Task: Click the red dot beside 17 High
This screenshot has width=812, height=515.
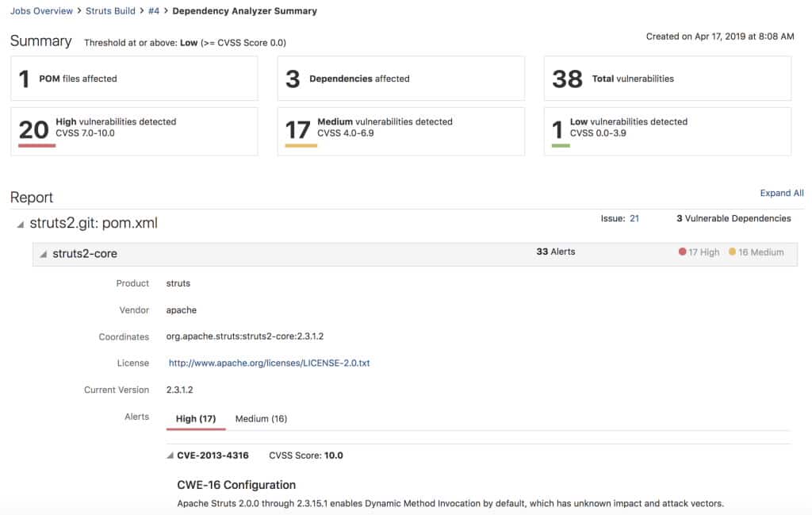Action: 682,252
